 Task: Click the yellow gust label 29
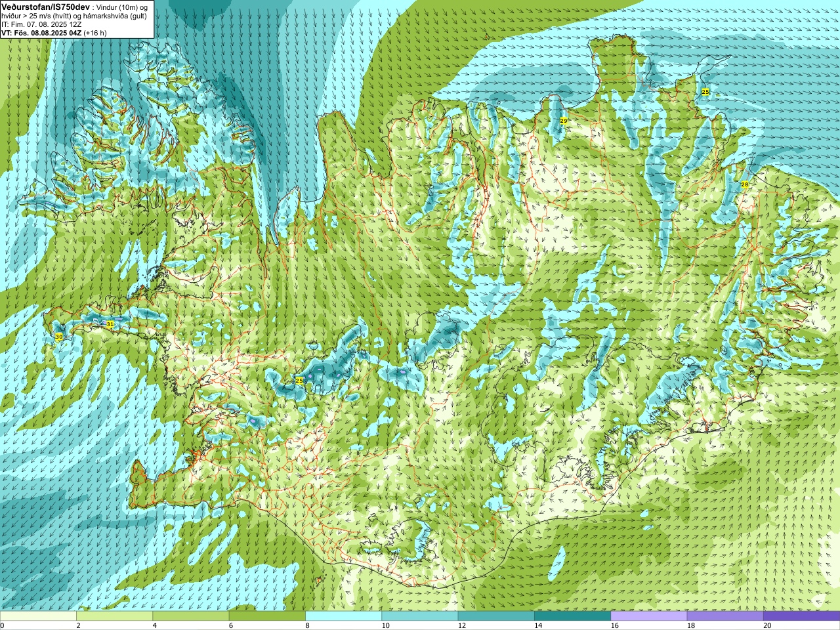[563, 121]
